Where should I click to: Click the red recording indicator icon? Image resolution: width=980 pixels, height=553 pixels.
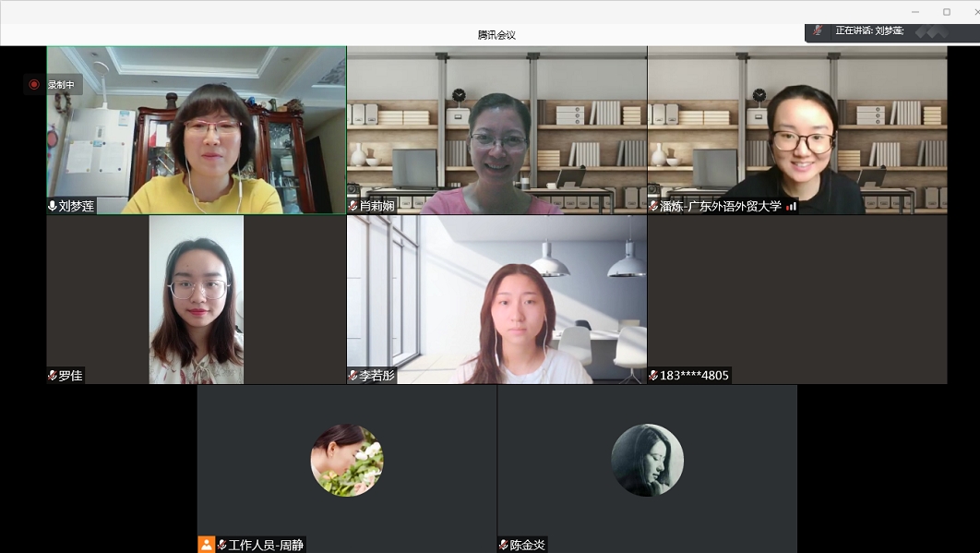pyautogui.click(x=34, y=84)
